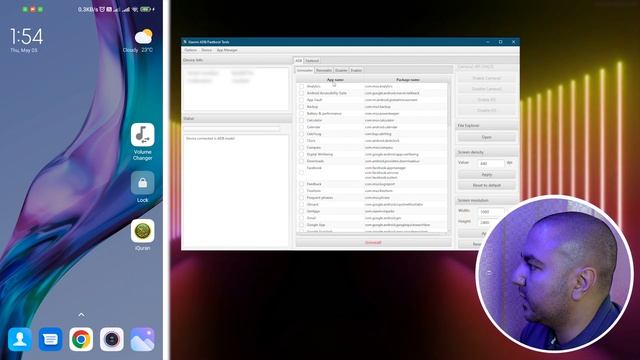Open the Camera app in the phone dock
This screenshot has width=640, height=360.
[x=112, y=339]
